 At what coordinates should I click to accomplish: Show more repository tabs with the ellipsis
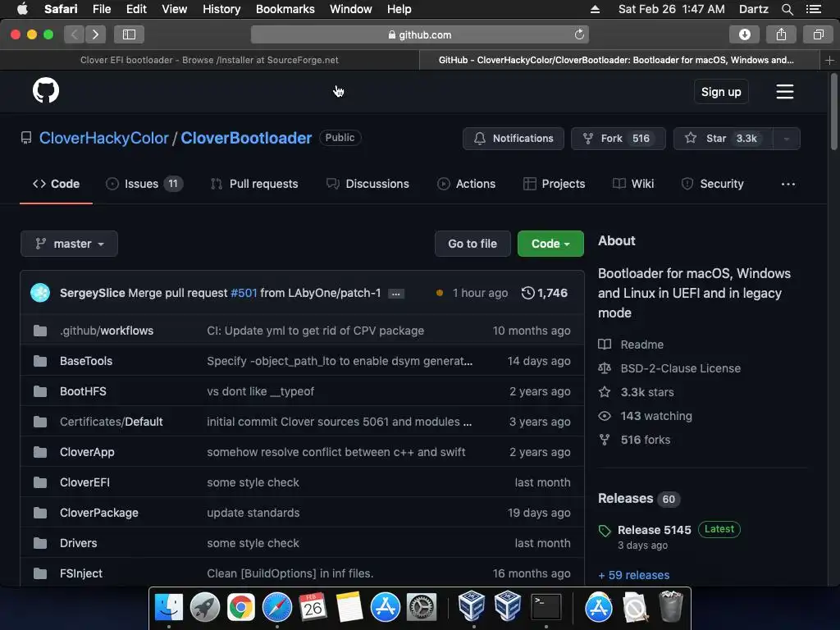788,185
